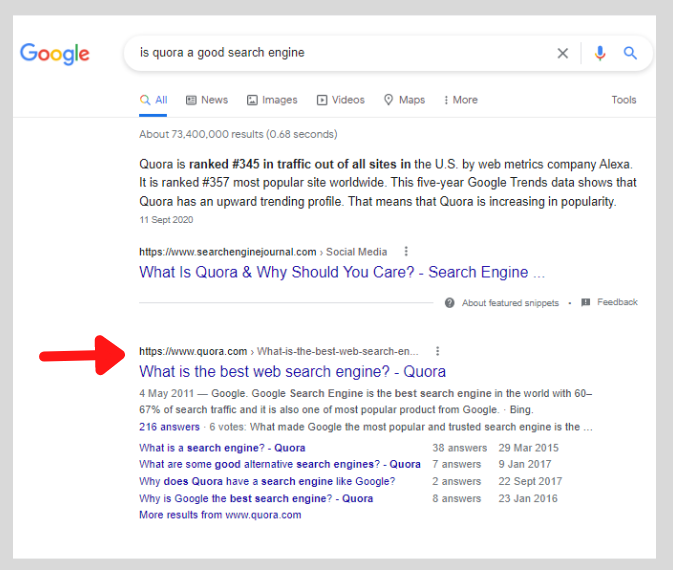Start voice search with microphone icon

point(600,53)
